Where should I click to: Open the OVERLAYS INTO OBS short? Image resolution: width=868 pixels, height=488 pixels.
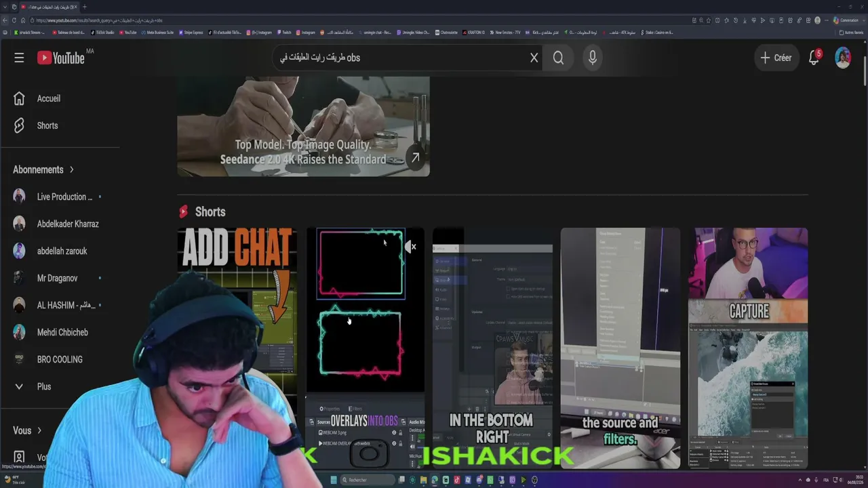point(366,348)
